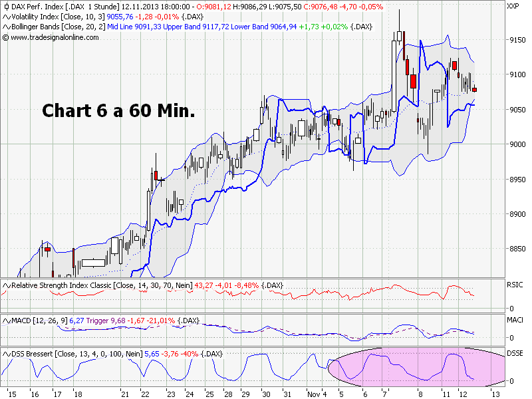Click the Bollinger Bands indicator icon

(x=7, y=27)
